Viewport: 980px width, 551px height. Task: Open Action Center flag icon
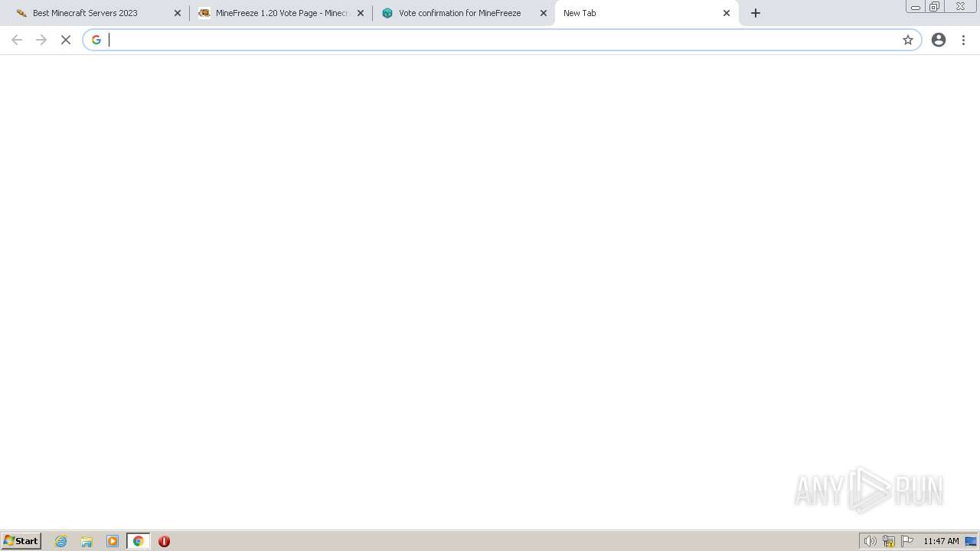point(907,541)
